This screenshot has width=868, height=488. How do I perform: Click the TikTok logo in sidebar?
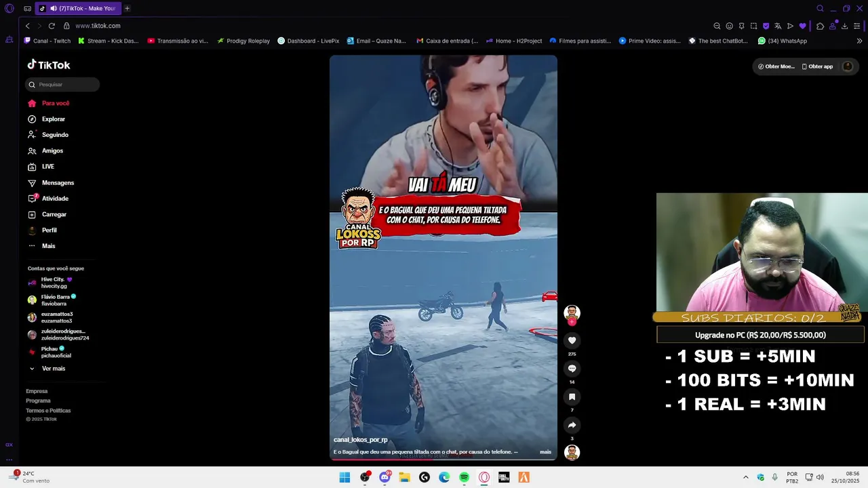(x=49, y=65)
